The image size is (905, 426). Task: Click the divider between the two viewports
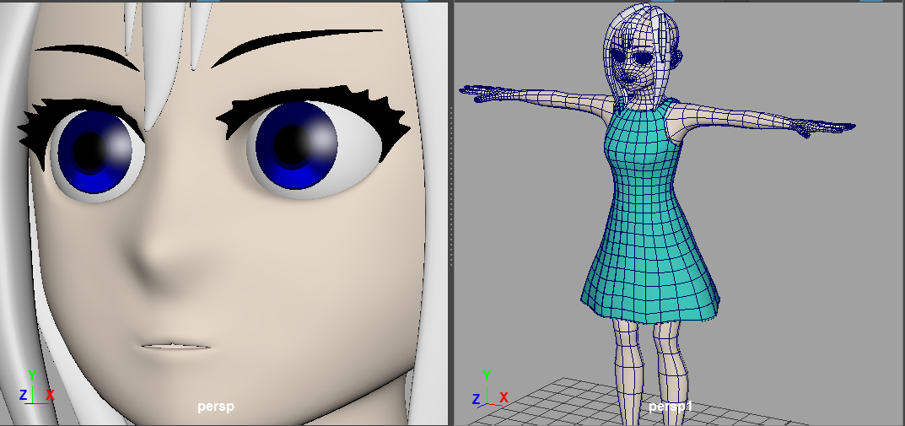point(451,213)
